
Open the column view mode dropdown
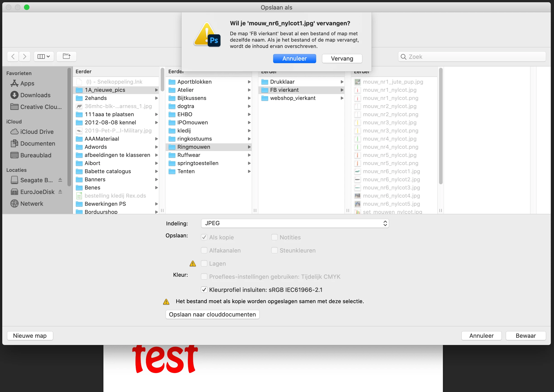point(44,57)
